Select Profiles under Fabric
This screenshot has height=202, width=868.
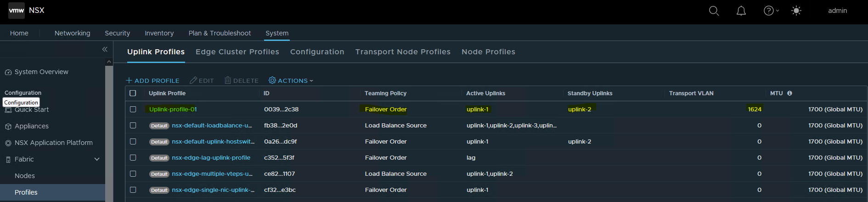pyautogui.click(x=26, y=192)
